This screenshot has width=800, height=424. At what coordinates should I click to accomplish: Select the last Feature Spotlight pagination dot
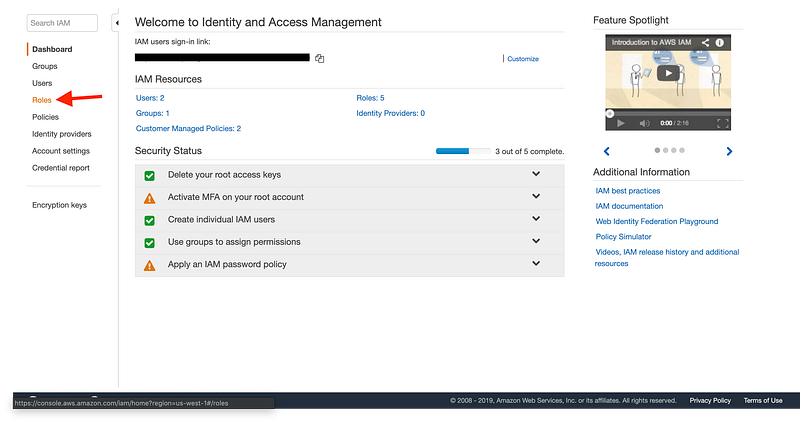(x=682, y=151)
